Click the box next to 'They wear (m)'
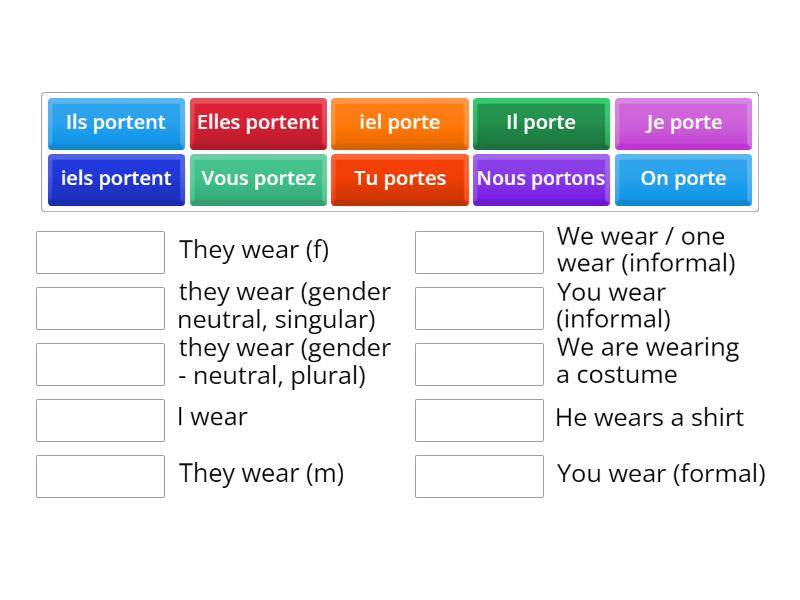 [x=100, y=476]
